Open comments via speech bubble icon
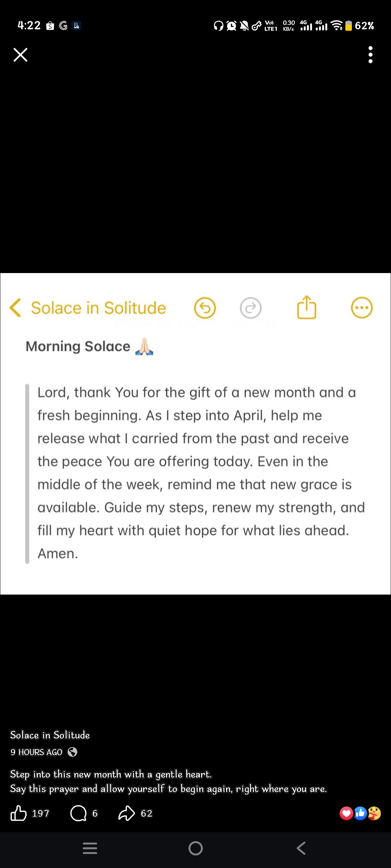Image resolution: width=391 pixels, height=868 pixels. [x=78, y=813]
